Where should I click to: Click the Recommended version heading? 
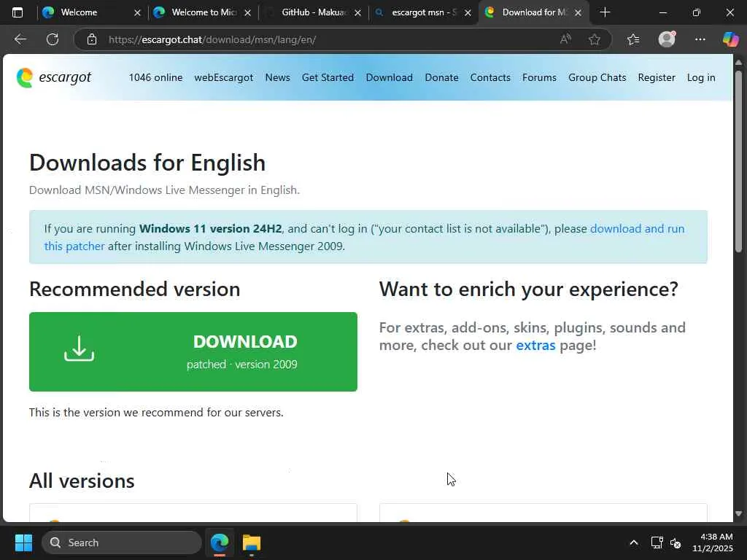(135, 289)
